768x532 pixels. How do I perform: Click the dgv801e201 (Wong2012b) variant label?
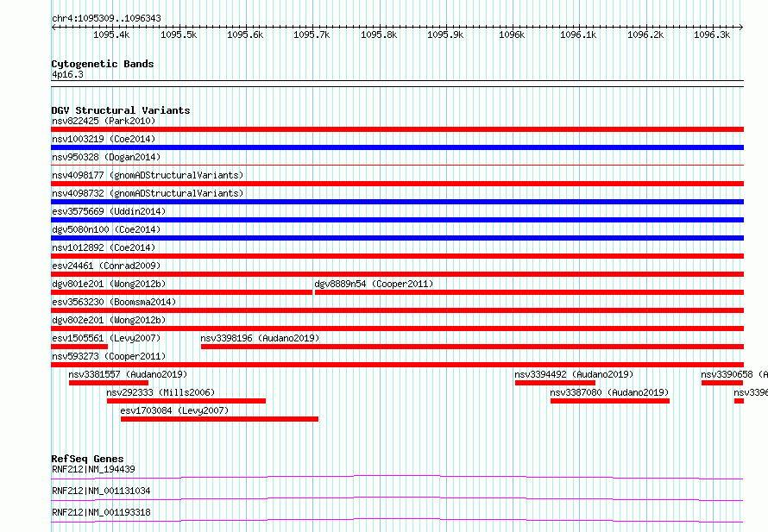[x=109, y=284]
